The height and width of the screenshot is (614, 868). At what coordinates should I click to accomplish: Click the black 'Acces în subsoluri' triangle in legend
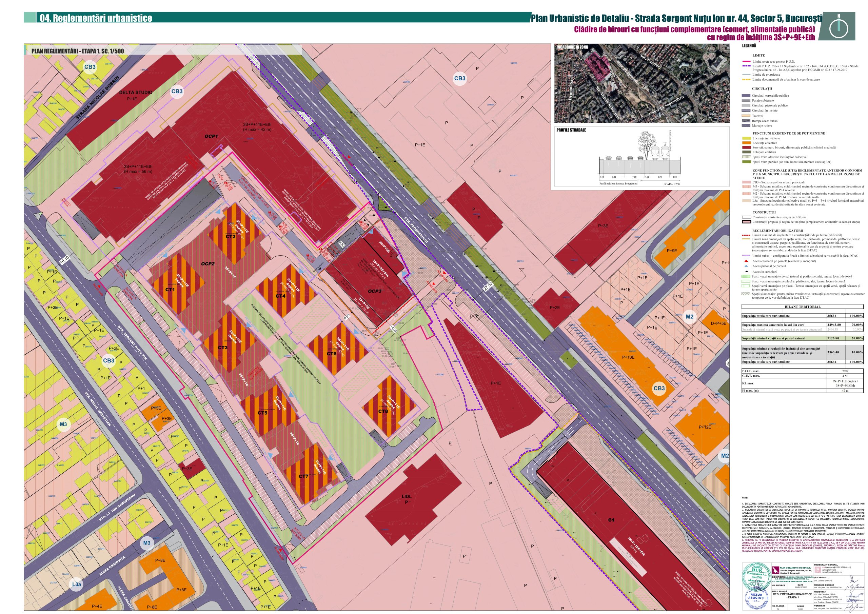[x=746, y=272]
